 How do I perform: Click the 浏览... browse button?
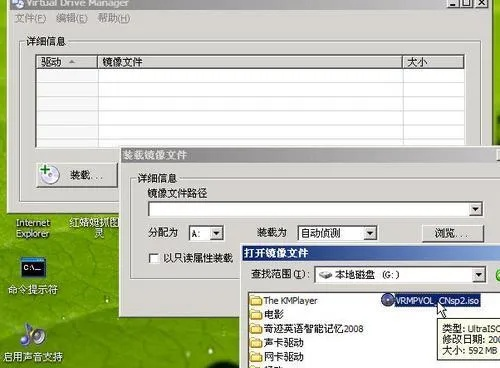click(x=453, y=233)
